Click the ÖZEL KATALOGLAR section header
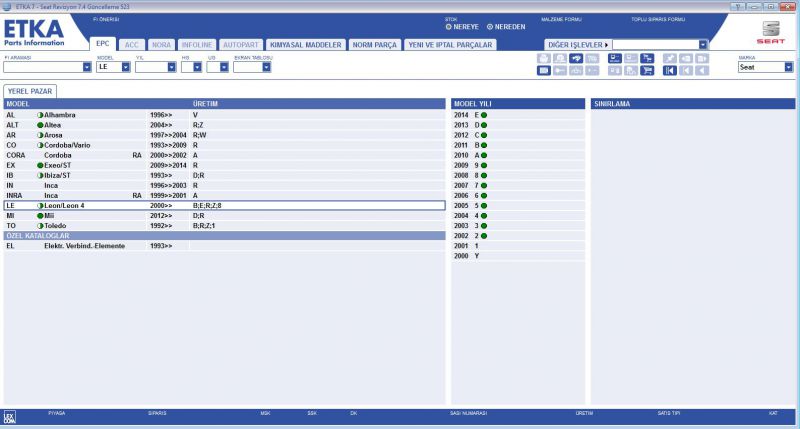Screen dimensions: 800x429 point(224,236)
